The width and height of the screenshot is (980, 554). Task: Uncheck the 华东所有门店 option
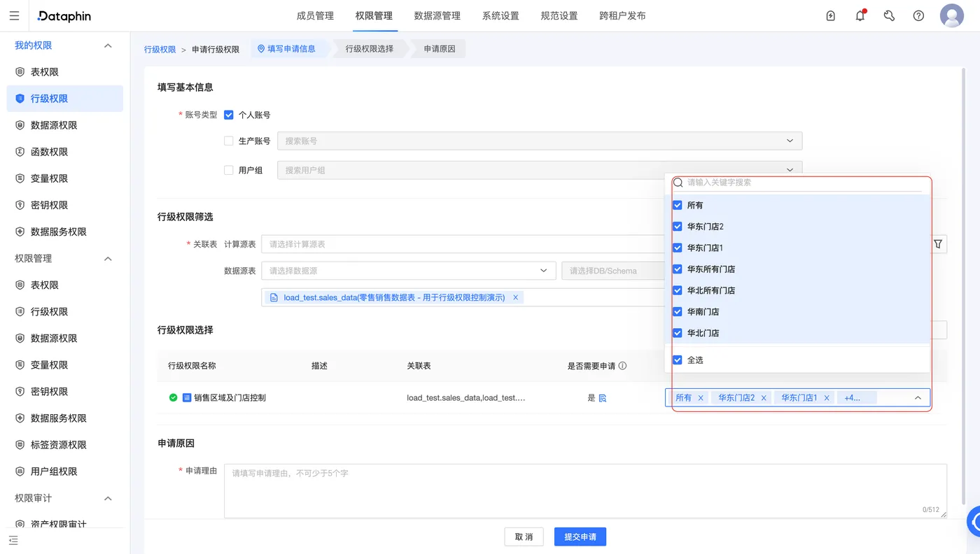(678, 269)
